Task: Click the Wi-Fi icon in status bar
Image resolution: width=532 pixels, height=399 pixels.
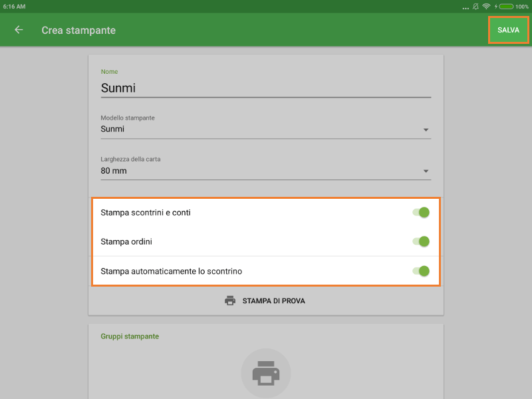Action: coord(486,6)
